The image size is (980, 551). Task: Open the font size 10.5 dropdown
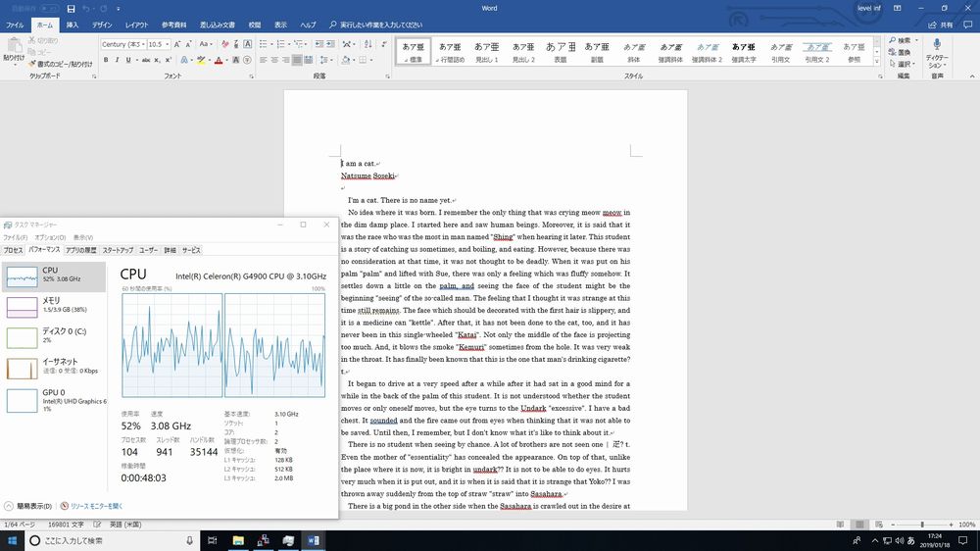pyautogui.click(x=165, y=44)
